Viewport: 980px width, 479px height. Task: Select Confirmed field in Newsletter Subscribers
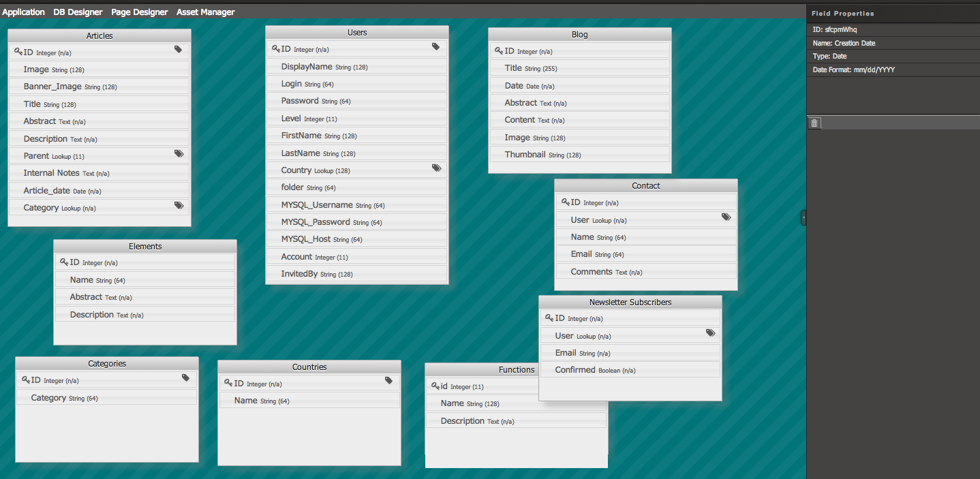[x=630, y=370]
